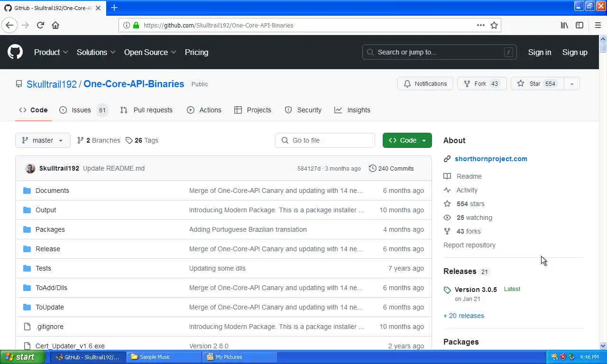Open the Cert_Updater_v1.6.exe file
Viewport: 607px width, 364px height.
pos(70,346)
